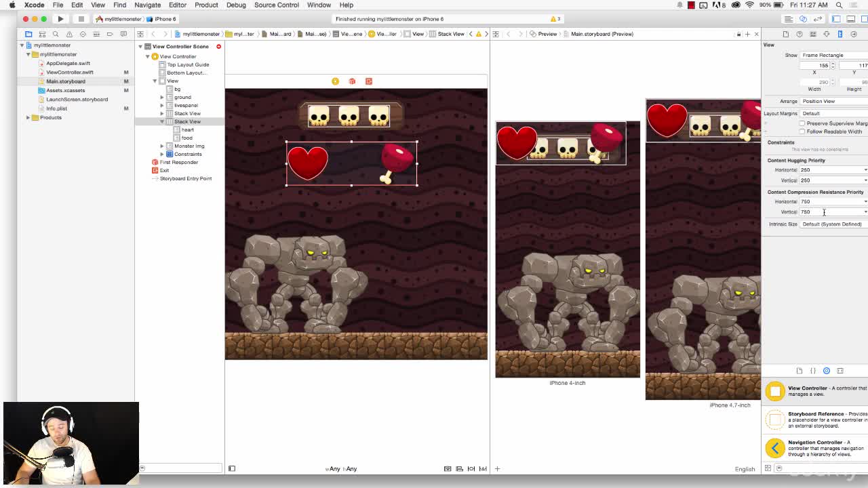
Task: Toggle the document outline visibility
Action: (232, 469)
